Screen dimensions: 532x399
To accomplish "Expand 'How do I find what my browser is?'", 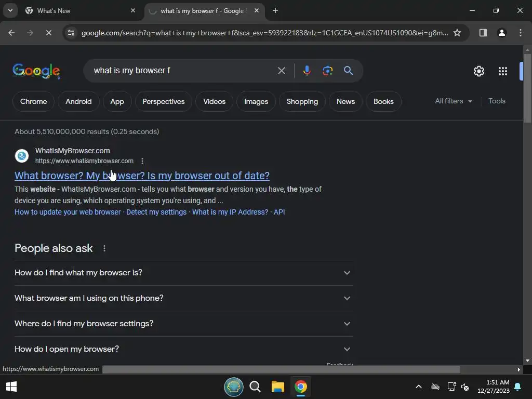I will click(x=183, y=273).
